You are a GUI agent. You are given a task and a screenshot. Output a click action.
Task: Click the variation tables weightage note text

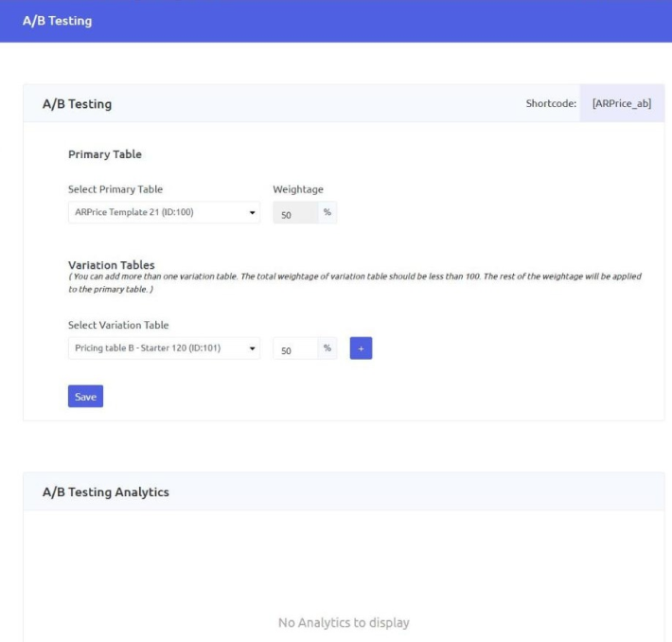click(x=355, y=282)
